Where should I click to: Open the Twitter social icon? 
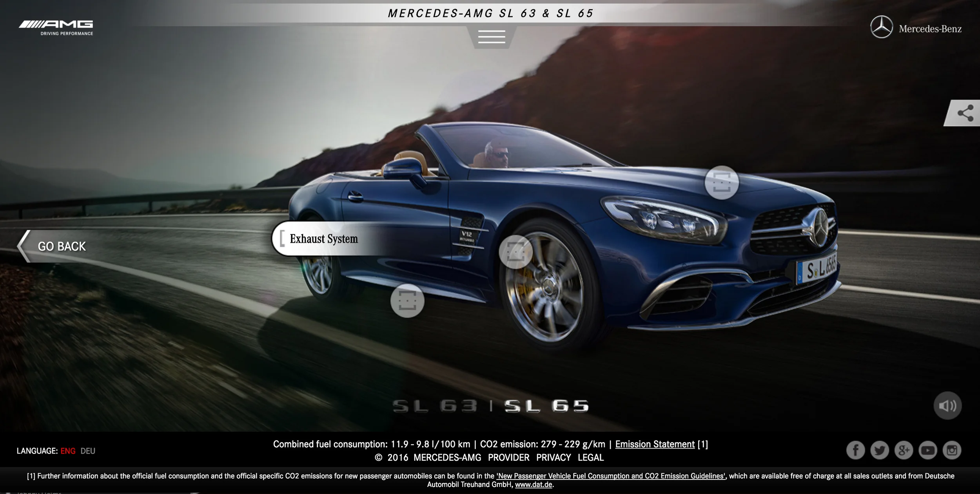880,450
